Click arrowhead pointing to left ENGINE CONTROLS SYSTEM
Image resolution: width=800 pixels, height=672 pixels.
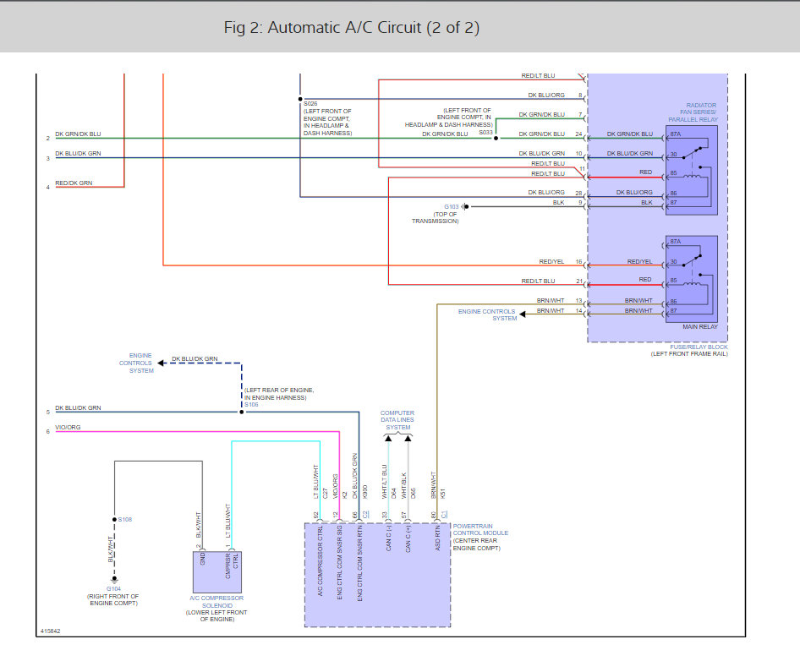pos(161,363)
